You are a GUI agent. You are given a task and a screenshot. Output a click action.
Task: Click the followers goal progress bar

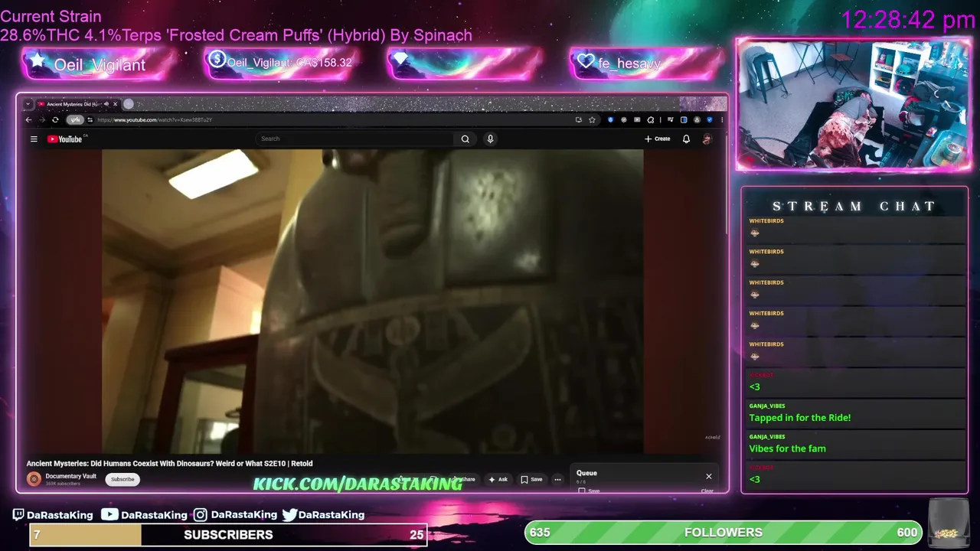coord(723,532)
